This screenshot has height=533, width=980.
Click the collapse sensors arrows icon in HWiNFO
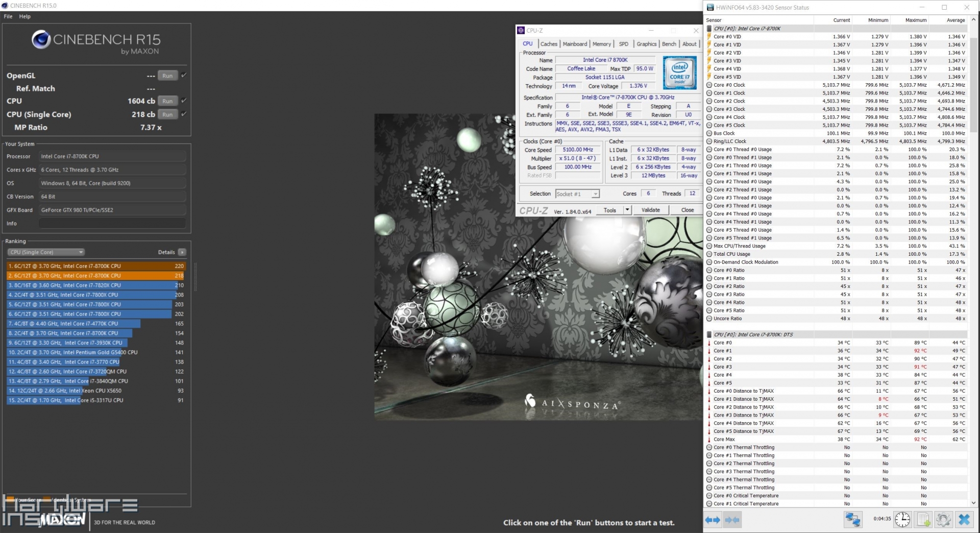(732, 520)
